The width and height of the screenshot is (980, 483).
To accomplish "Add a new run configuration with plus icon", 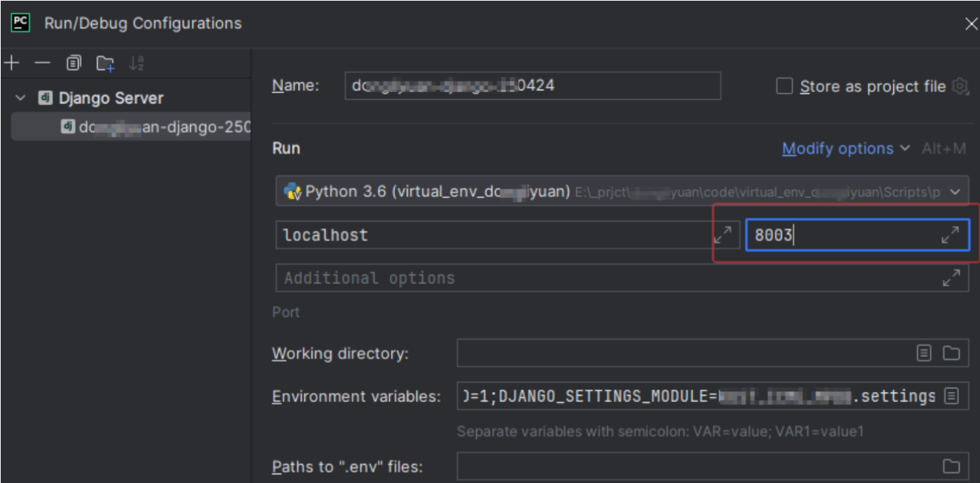I will [x=12, y=64].
